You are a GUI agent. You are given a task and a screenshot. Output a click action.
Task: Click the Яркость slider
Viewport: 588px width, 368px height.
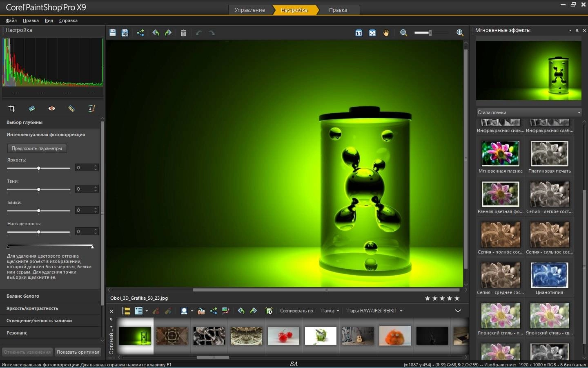click(x=38, y=168)
